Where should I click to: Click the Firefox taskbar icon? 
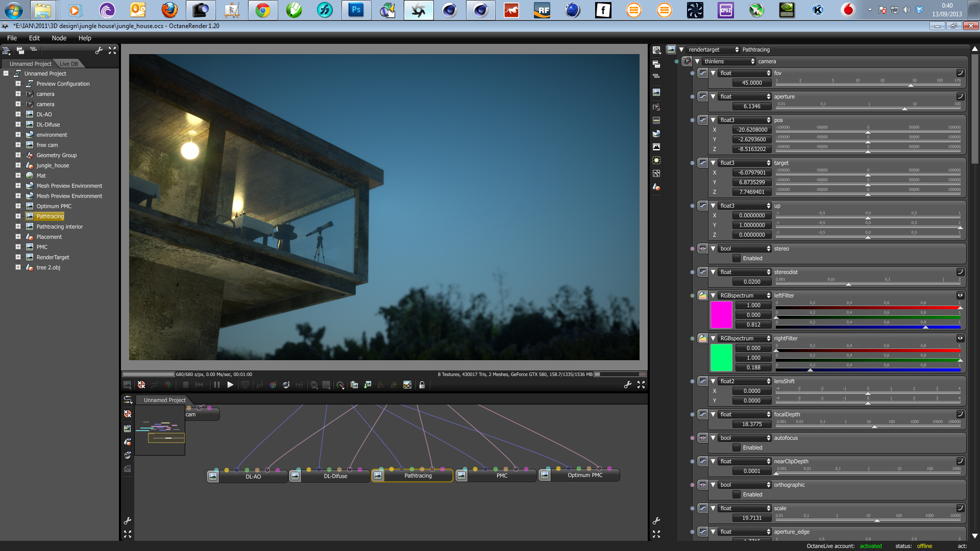coord(169,10)
